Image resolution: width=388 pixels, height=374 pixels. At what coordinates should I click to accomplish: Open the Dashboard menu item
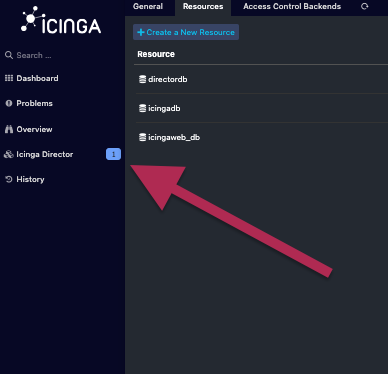37,78
